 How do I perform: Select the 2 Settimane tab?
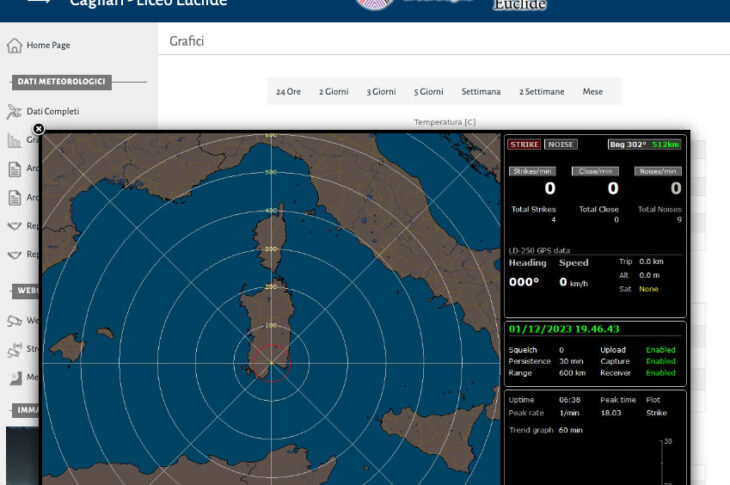tap(542, 92)
